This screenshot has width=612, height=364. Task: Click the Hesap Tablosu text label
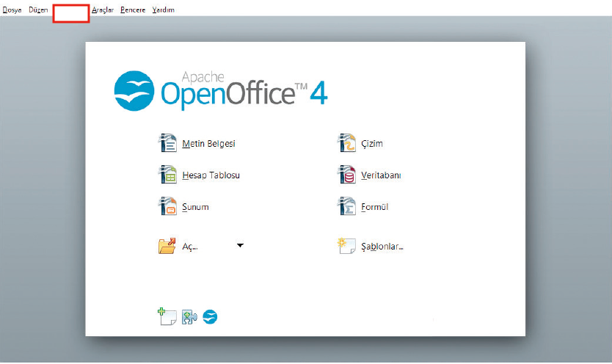[211, 175]
